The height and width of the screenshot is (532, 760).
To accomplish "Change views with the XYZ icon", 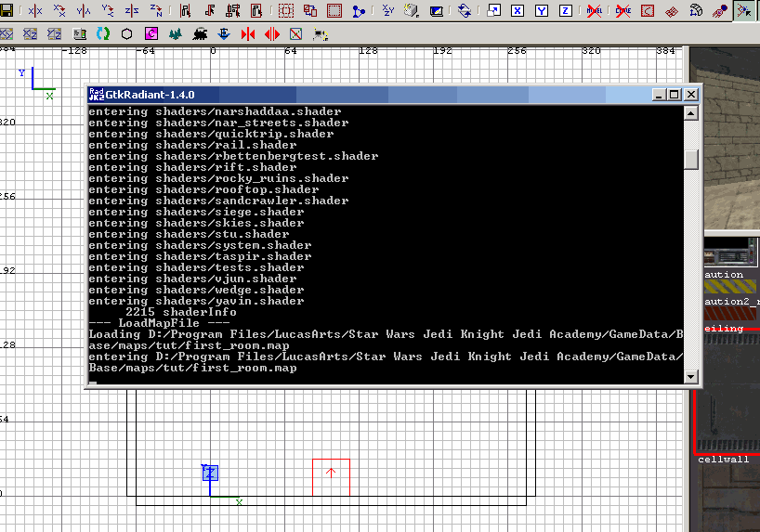I will coord(387,10).
